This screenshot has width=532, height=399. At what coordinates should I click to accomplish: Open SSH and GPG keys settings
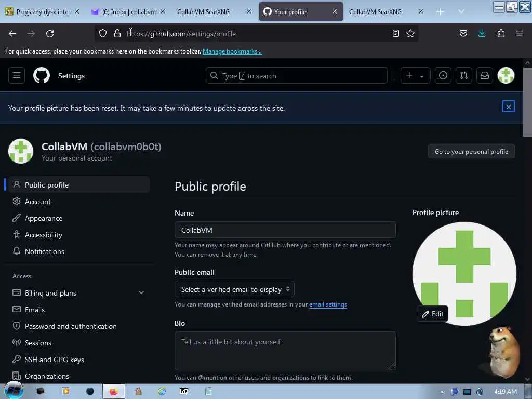point(79,360)
